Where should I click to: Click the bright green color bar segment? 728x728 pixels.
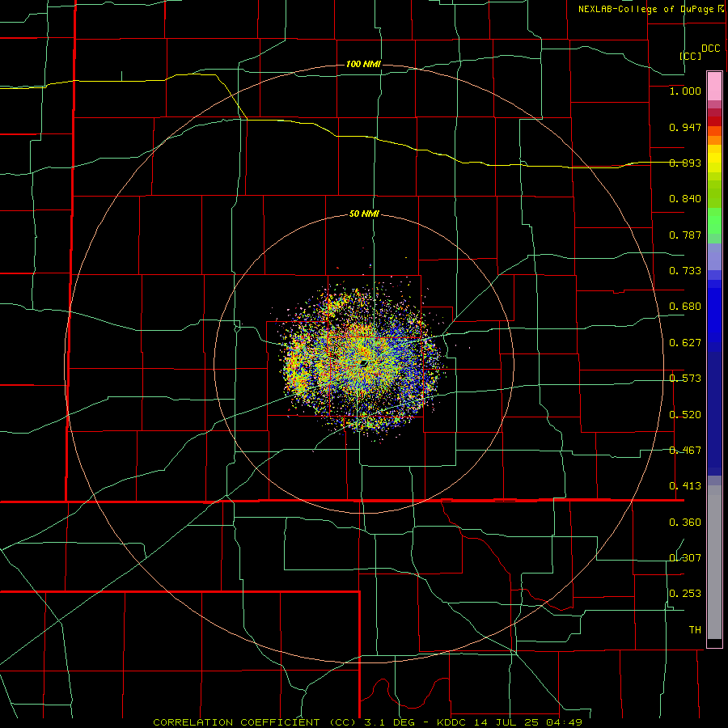pyautogui.click(x=714, y=221)
